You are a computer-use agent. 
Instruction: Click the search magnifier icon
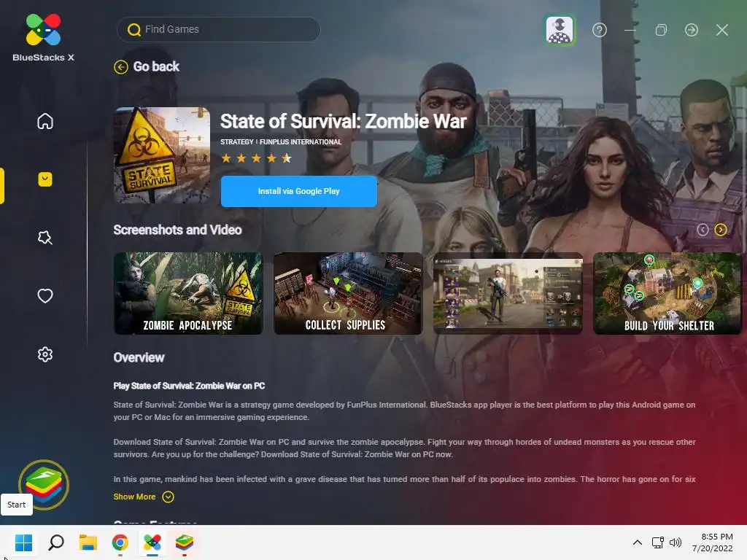tap(134, 29)
